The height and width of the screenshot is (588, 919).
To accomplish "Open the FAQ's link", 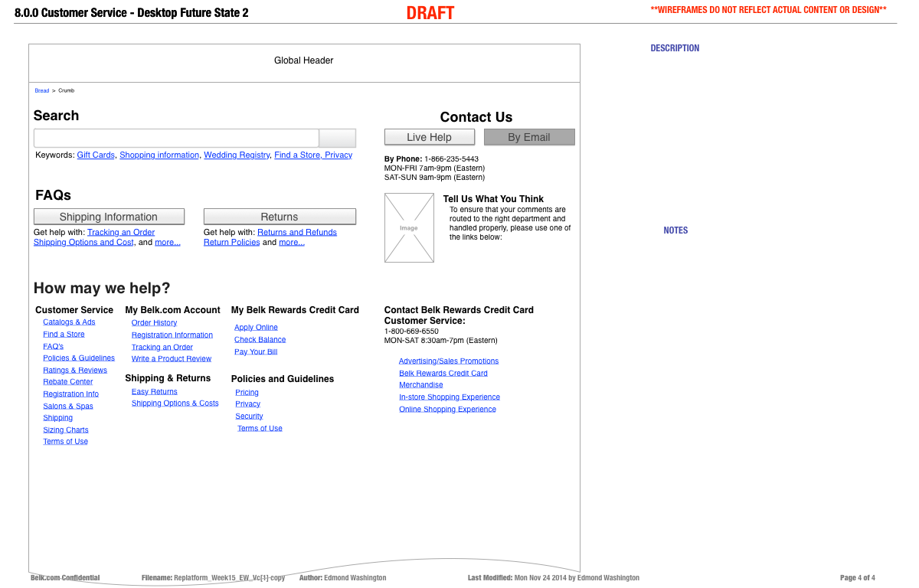I will [54, 346].
